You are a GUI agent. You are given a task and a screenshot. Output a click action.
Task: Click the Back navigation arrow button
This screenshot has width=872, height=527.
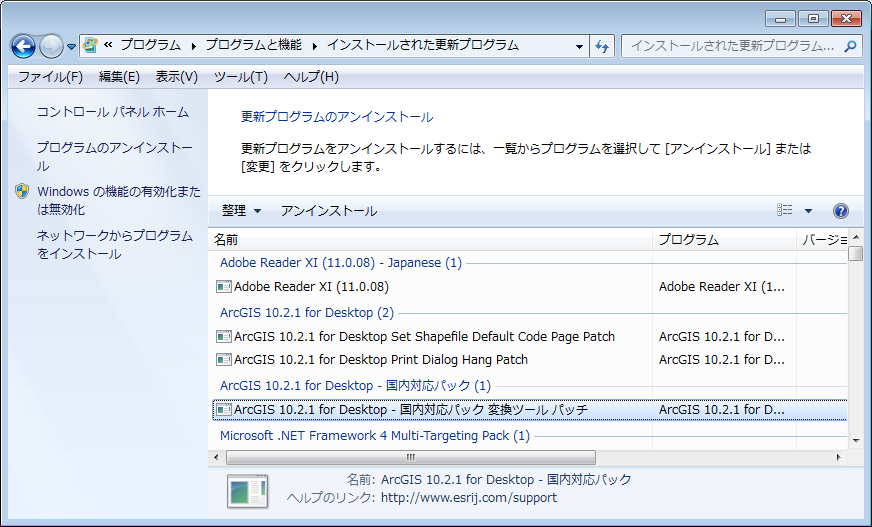[x=23, y=46]
